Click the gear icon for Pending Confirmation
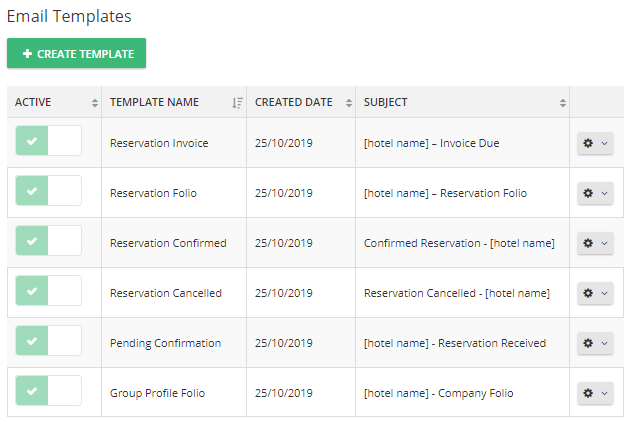The width and height of the screenshot is (633, 426). click(588, 343)
